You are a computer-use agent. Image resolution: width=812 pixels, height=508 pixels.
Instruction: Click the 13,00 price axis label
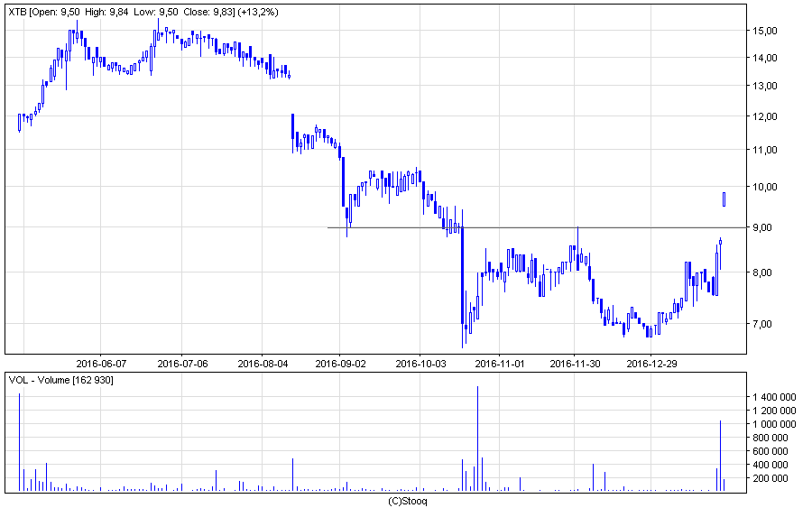click(764, 86)
